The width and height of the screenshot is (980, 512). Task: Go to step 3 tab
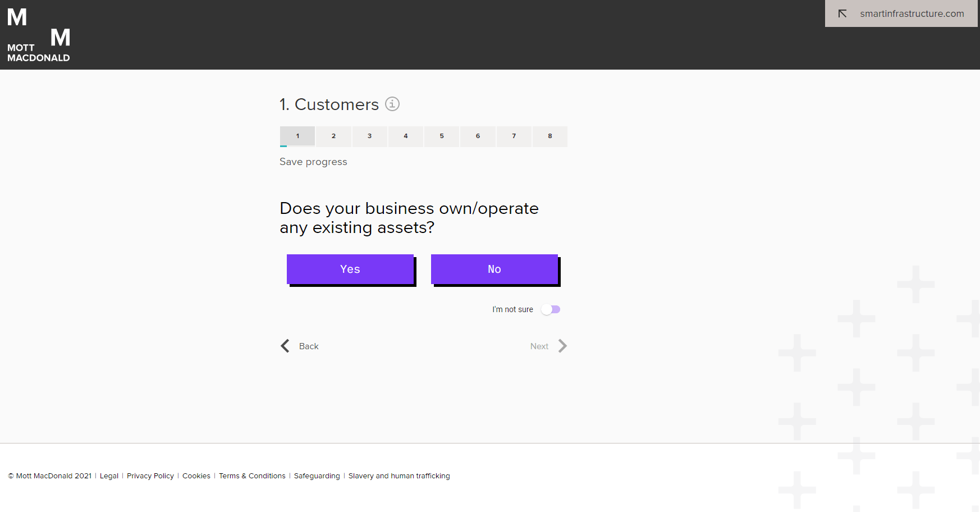(x=369, y=136)
